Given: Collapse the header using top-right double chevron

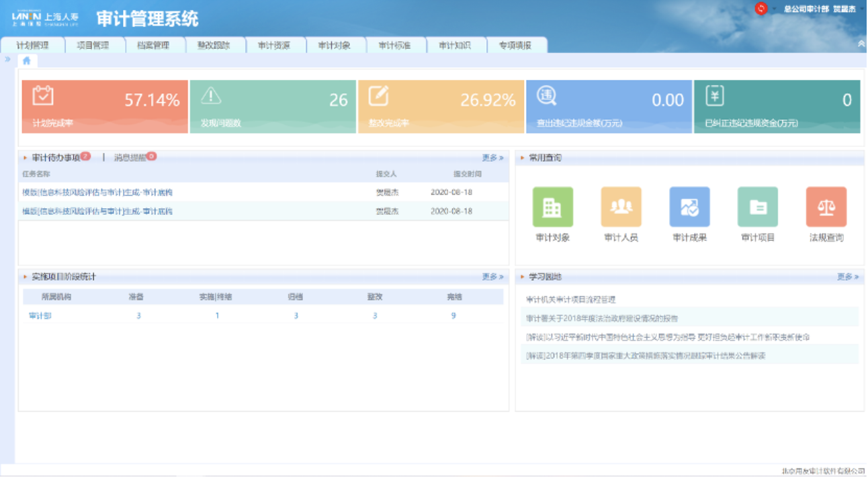Looking at the screenshot, I should point(861,44).
